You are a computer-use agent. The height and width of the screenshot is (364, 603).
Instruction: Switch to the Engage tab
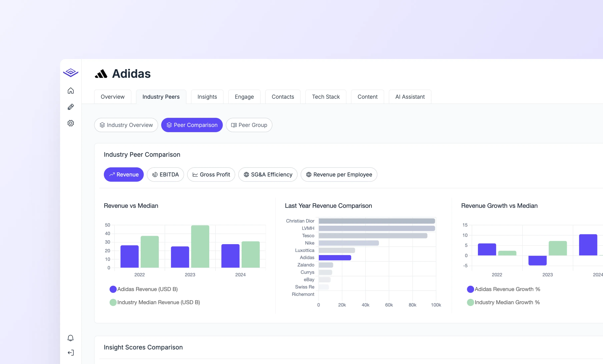tap(244, 97)
